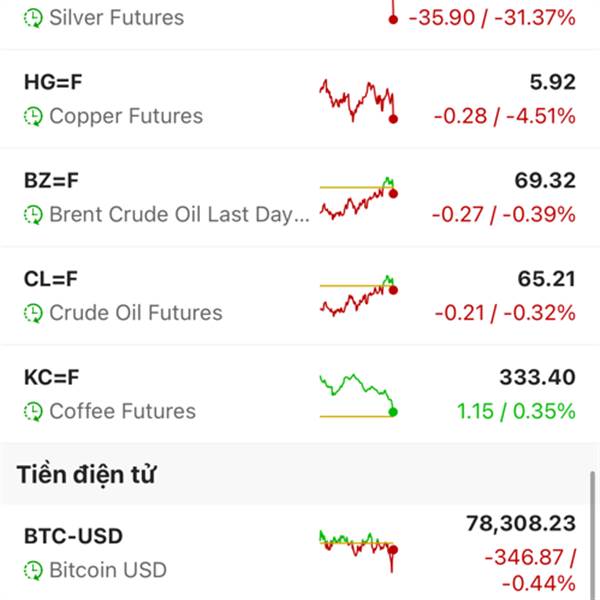600x600 pixels.
Task: View the Coffee Futures sparkline chart
Action: [x=358, y=394]
